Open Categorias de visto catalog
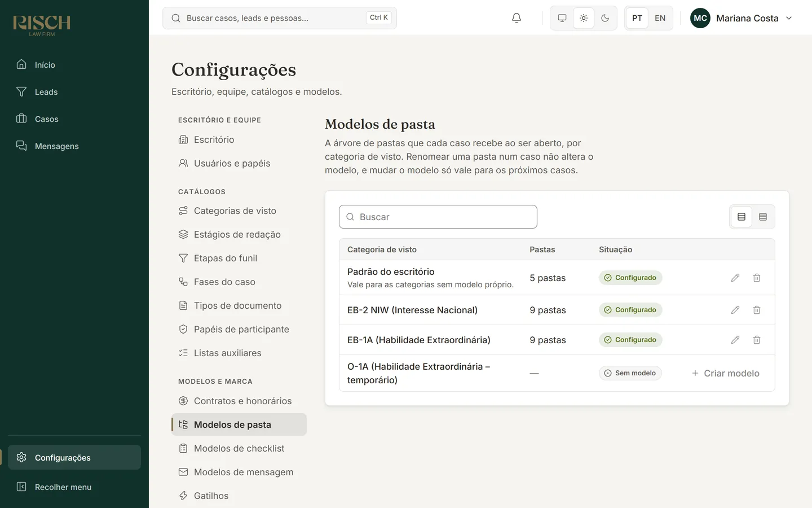The width and height of the screenshot is (812, 508). [x=239, y=211]
